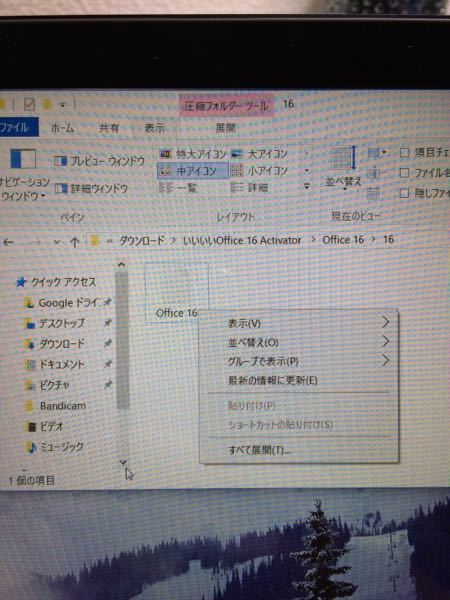Go back with the left arrow button
The image size is (450, 600).
(8, 242)
